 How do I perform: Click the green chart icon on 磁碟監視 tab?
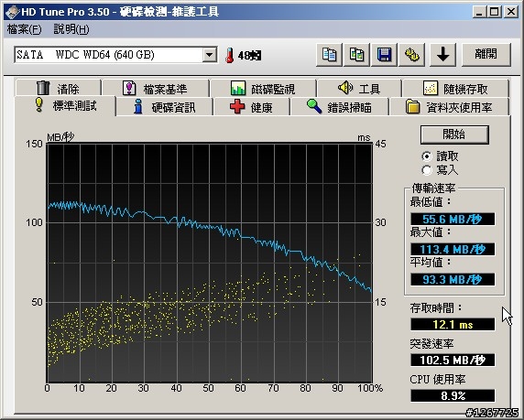tap(238, 88)
